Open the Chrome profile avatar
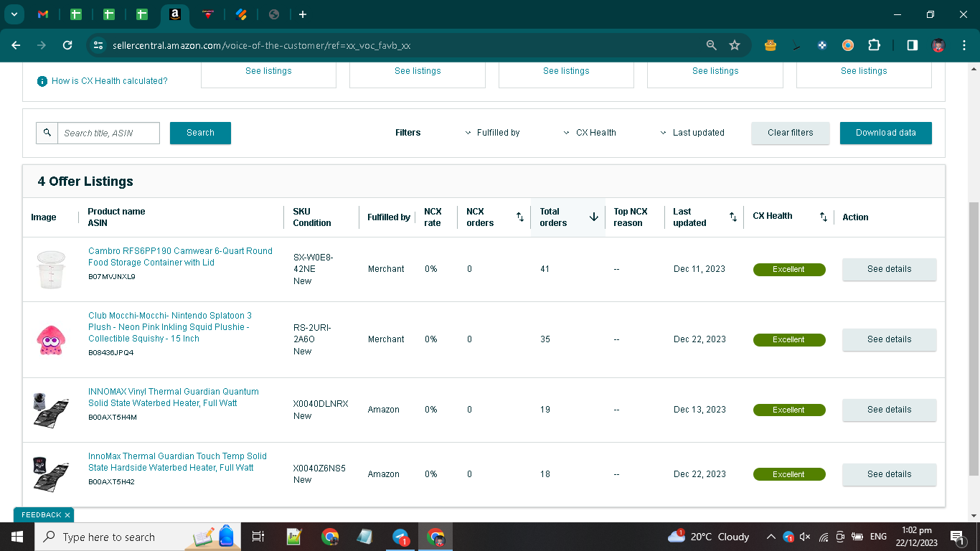980x551 pixels. tap(938, 45)
